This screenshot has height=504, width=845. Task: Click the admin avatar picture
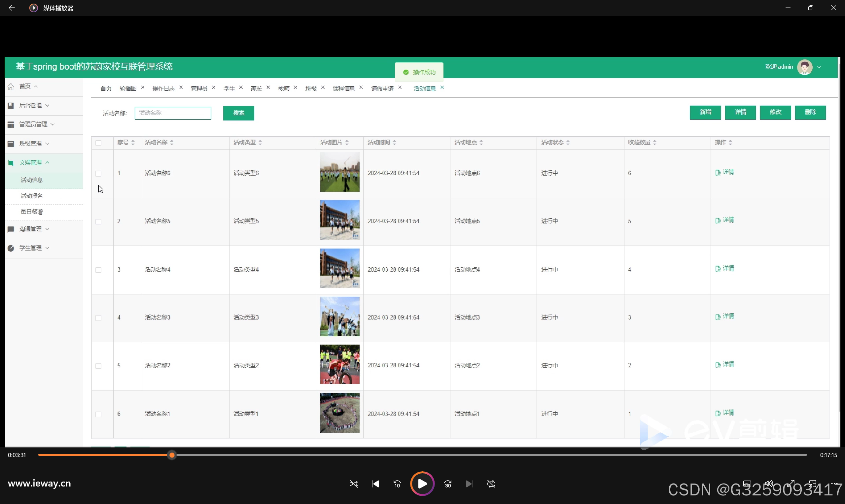[804, 67]
